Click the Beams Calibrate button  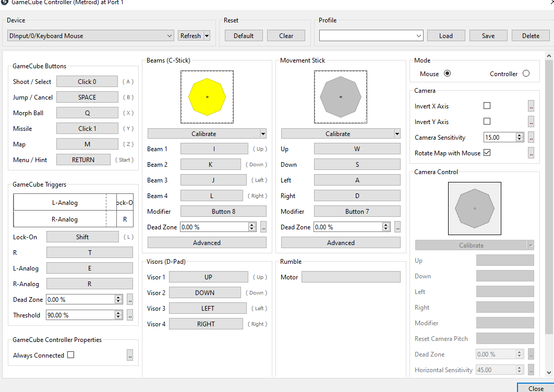point(203,133)
